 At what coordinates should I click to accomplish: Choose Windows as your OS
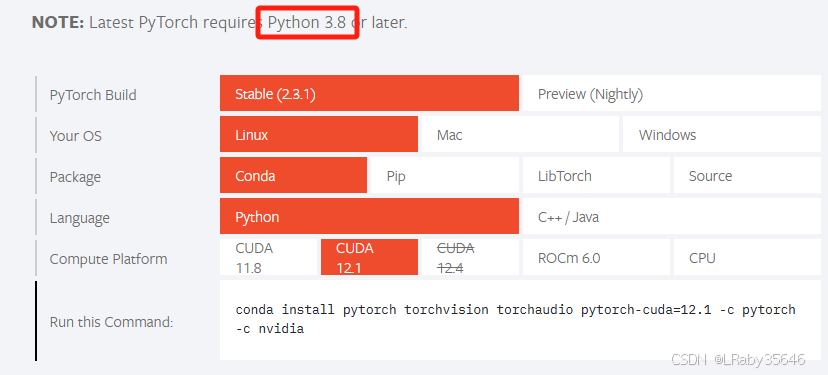[x=722, y=135]
